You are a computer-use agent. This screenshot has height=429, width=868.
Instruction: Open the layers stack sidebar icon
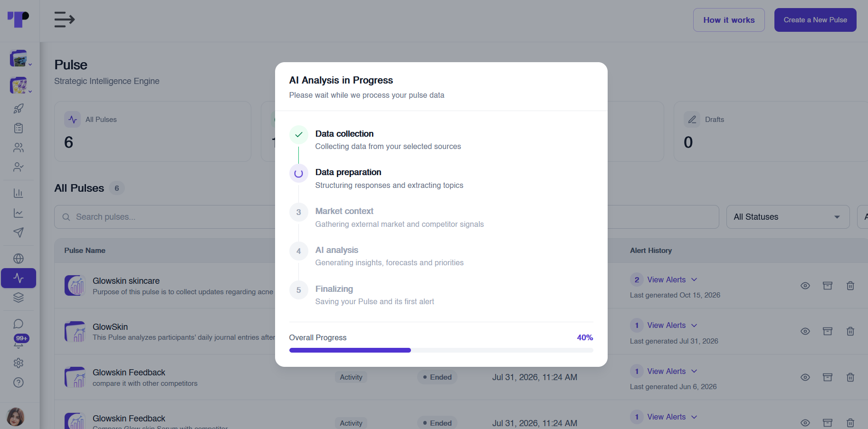[19, 298]
